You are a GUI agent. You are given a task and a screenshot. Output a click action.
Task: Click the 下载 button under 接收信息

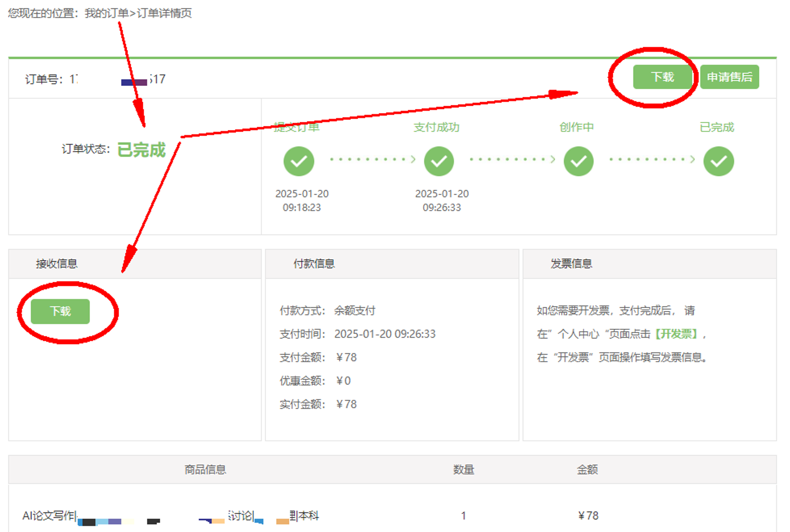[60, 311]
